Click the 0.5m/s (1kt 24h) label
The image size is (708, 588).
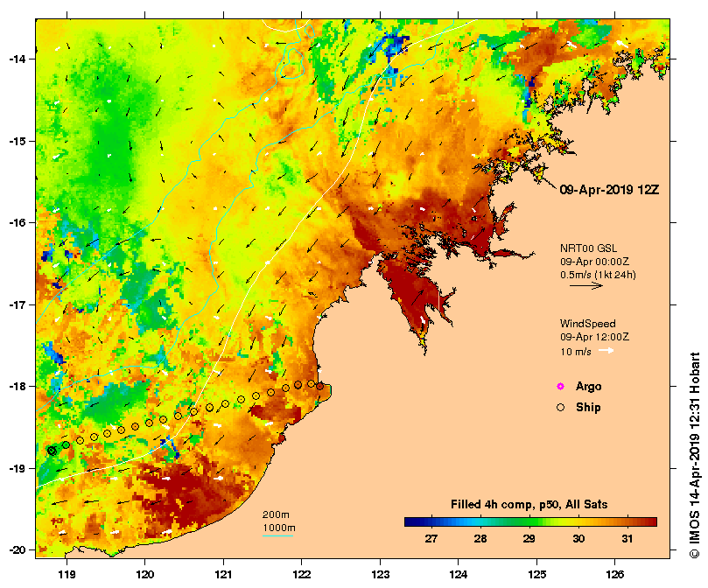pyautogui.click(x=598, y=275)
